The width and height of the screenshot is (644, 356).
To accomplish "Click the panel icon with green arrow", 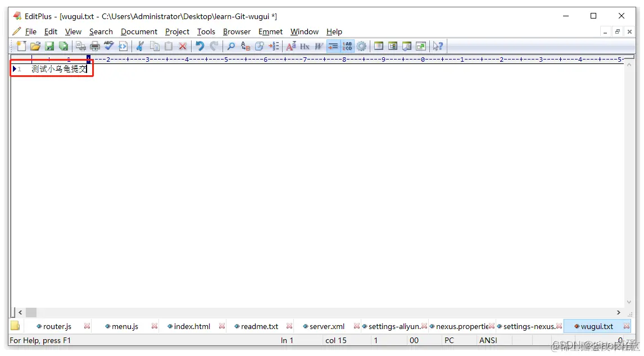I will point(421,46).
